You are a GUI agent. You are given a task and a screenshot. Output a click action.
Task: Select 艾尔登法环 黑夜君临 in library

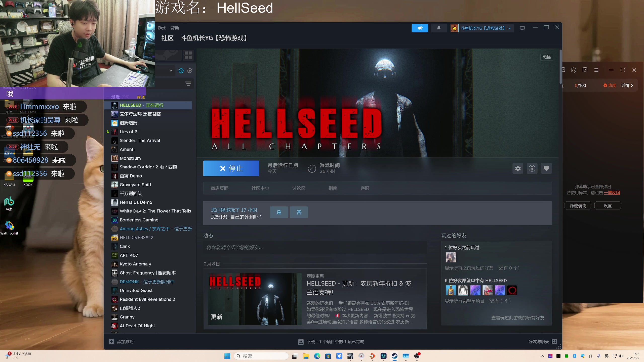tap(140, 114)
